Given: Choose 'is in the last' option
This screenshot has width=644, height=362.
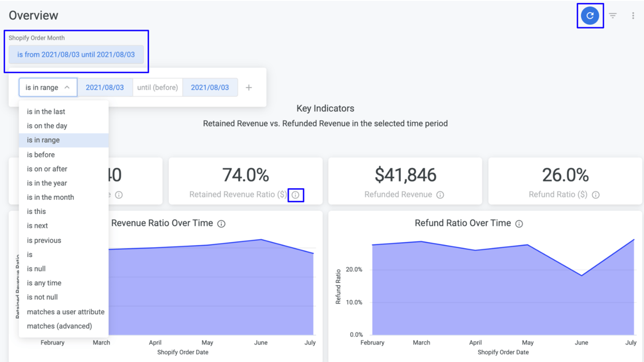Looking at the screenshot, I should (x=64, y=112).
